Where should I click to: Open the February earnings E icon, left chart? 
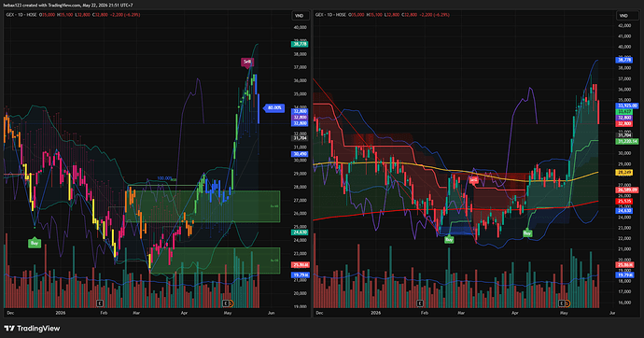(99, 303)
